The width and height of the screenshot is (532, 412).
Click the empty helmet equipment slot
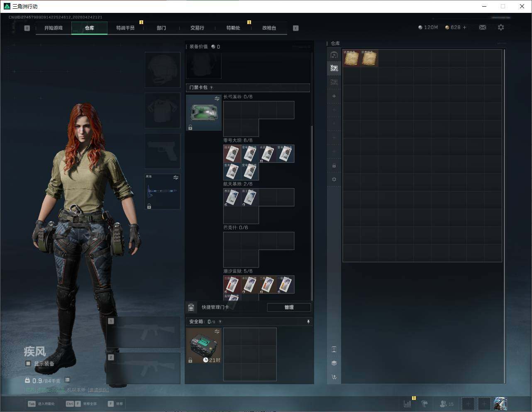(162, 69)
